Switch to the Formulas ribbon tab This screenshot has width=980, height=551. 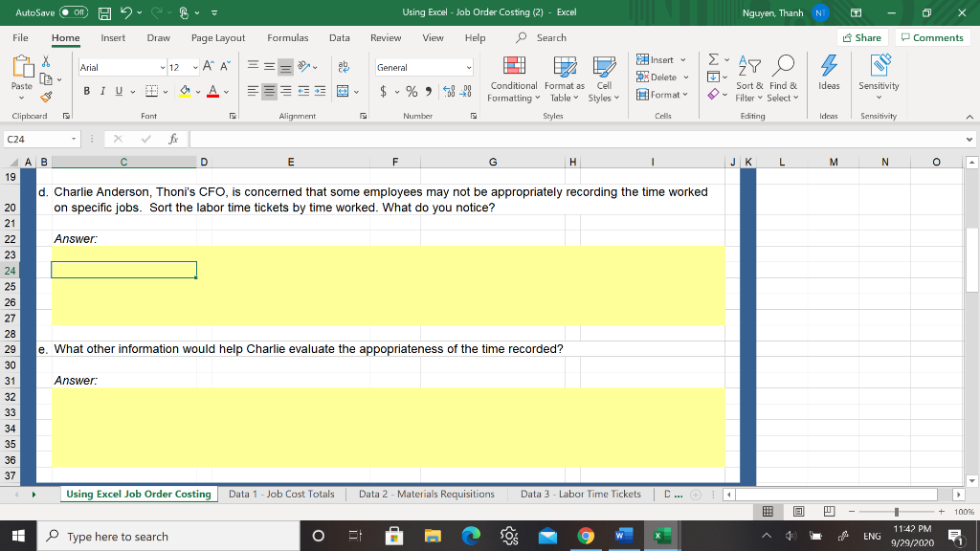(x=288, y=38)
